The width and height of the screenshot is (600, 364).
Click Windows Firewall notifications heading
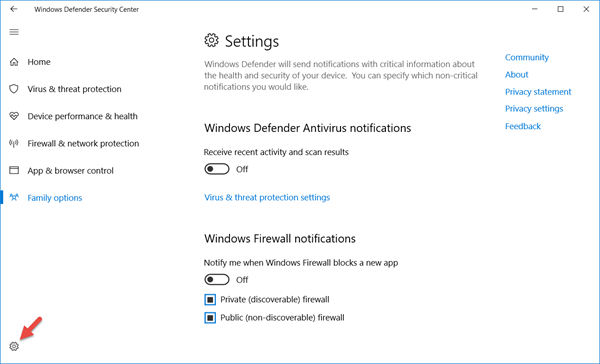280,238
